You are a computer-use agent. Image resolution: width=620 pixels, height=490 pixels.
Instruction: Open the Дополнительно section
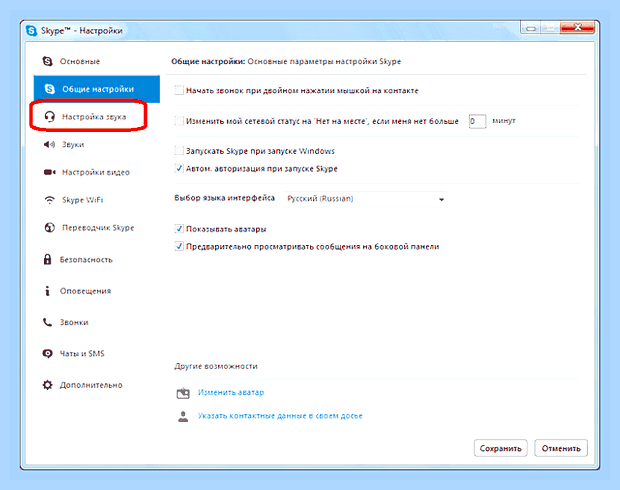(91, 385)
